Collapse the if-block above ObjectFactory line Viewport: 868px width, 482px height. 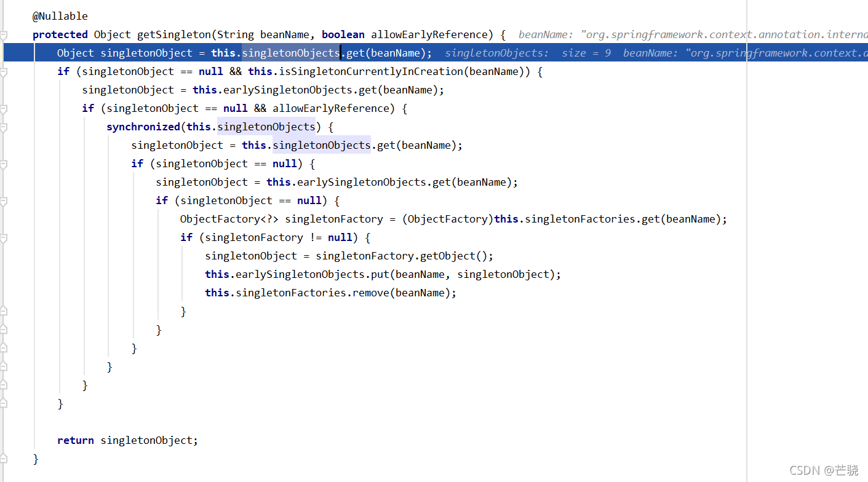[3, 201]
